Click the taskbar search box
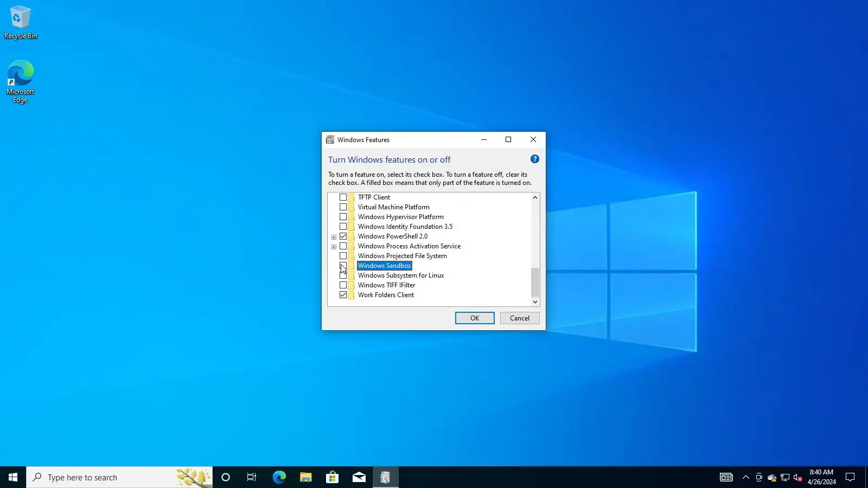Viewport: 868px width, 488px height. click(119, 477)
